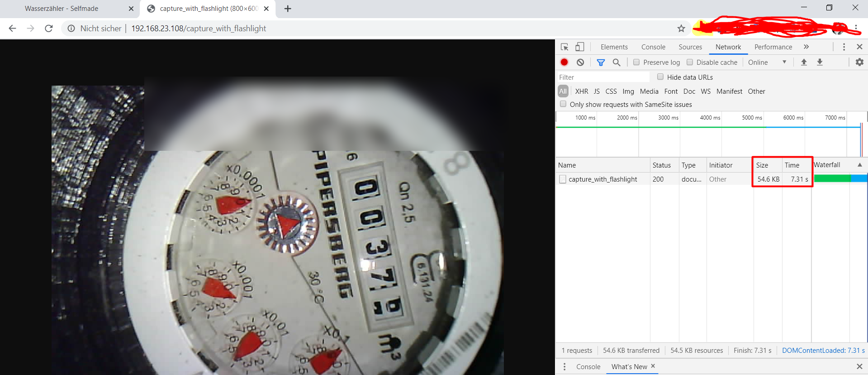Viewport: 868px width, 375px height.
Task: Switch to the Sources tab
Action: (690, 47)
